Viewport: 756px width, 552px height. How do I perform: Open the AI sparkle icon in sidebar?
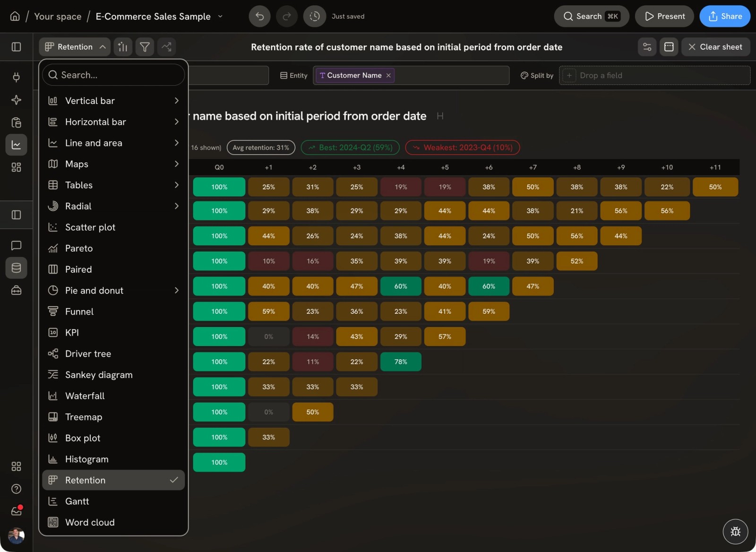(x=16, y=100)
